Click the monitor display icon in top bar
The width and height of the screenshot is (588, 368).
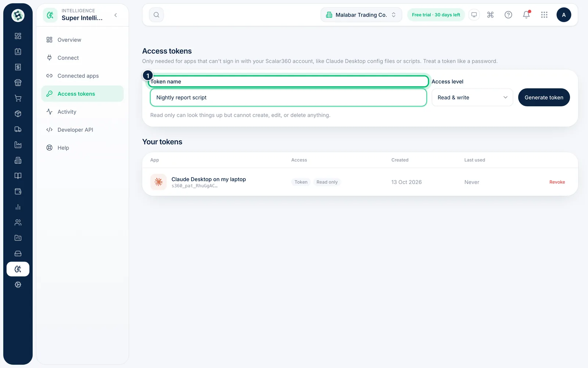[x=474, y=15]
